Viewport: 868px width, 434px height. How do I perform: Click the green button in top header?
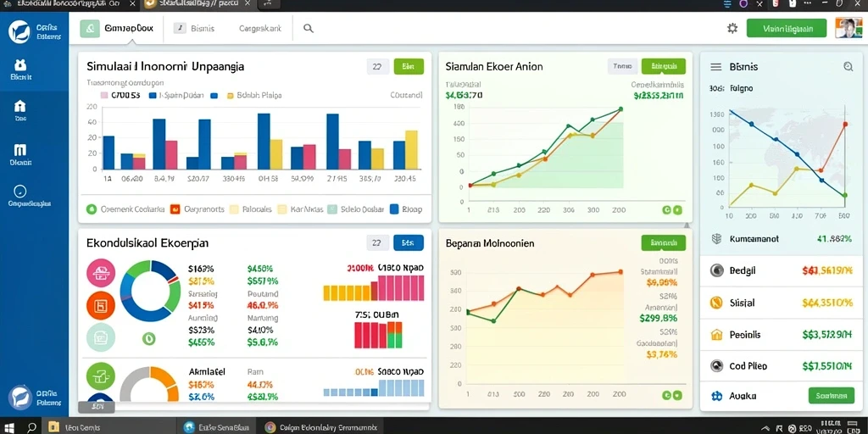pyautogui.click(x=787, y=28)
